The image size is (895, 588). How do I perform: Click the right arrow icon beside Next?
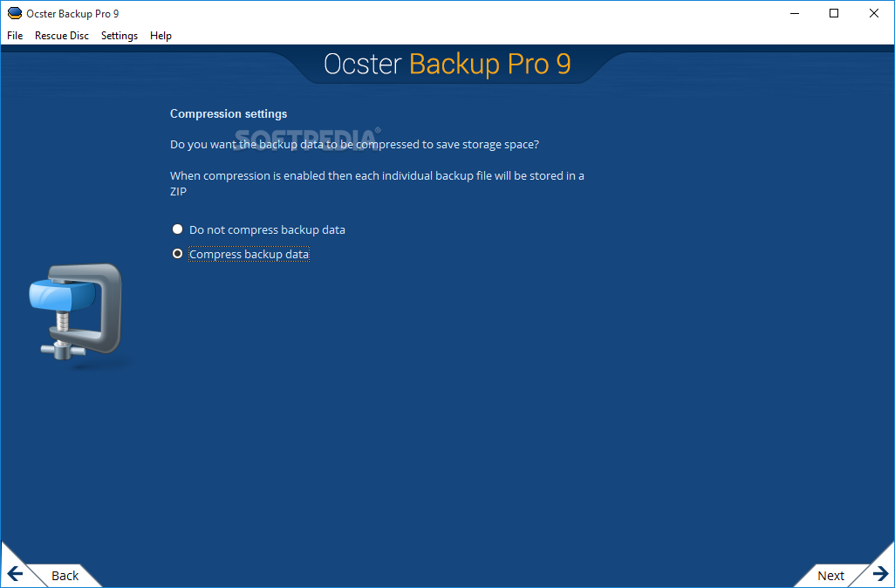click(x=880, y=573)
